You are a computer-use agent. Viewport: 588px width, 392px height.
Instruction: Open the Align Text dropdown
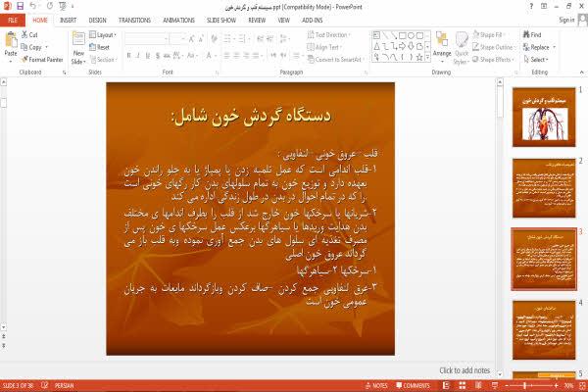click(324, 47)
